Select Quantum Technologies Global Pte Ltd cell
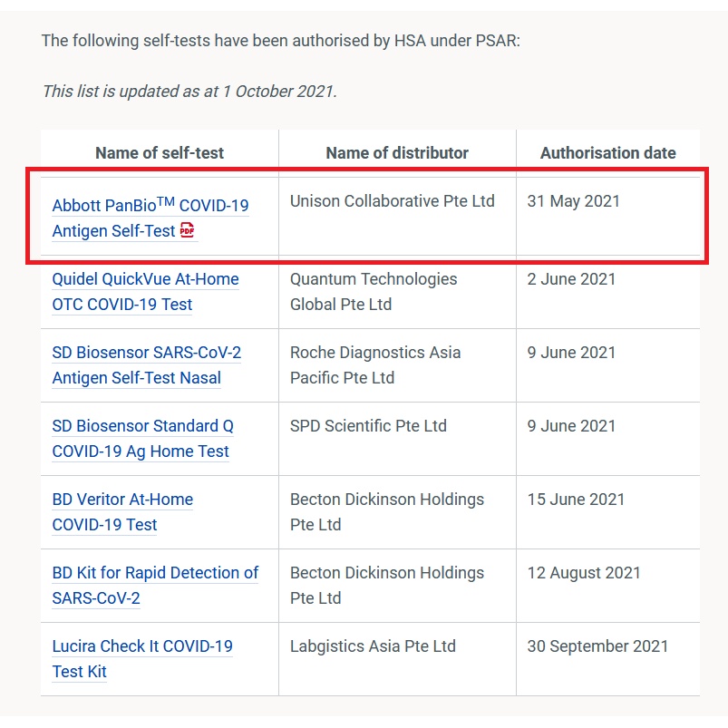 [x=374, y=291]
